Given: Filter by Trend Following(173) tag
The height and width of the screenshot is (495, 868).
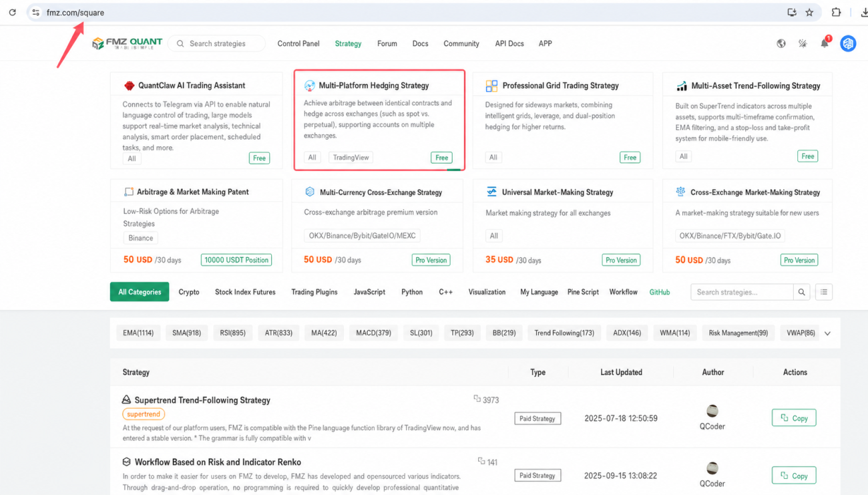Looking at the screenshot, I should click(564, 333).
